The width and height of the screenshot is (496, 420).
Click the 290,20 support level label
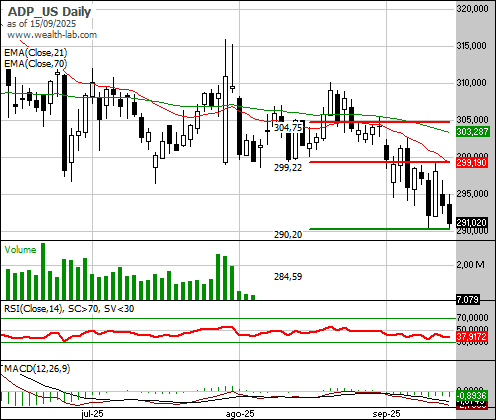288,235
